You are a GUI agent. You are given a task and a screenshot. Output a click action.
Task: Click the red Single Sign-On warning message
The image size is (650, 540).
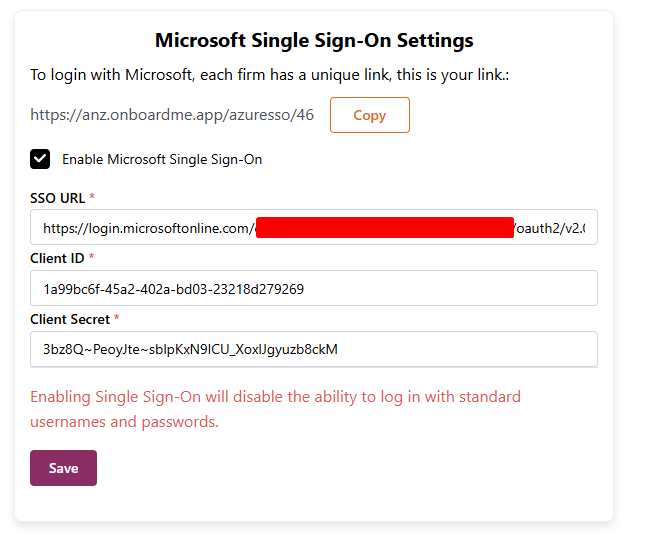[275, 409]
